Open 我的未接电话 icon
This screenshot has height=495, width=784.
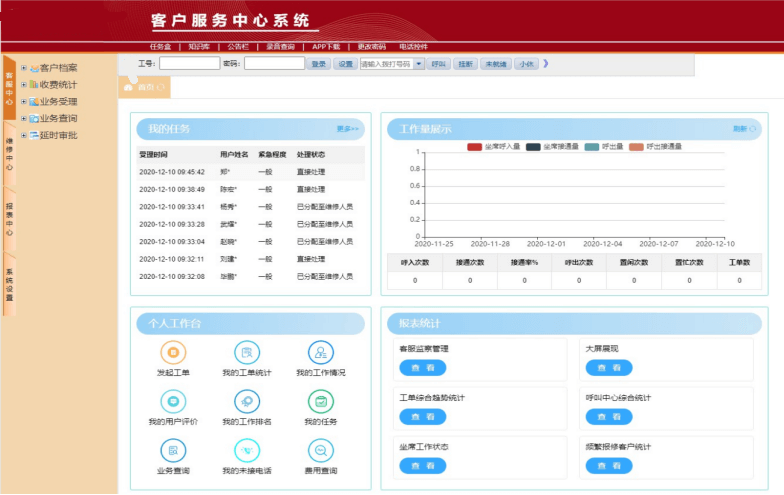pyautogui.click(x=247, y=450)
